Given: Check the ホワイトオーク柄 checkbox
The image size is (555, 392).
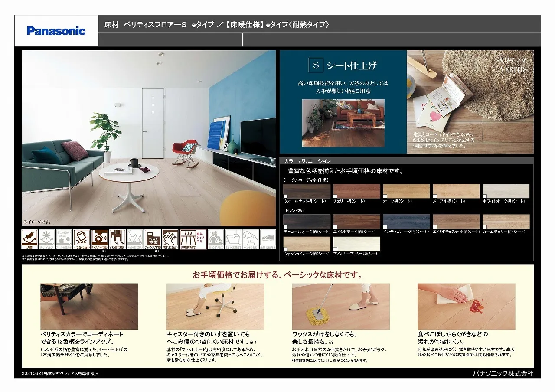Looking at the screenshot, I should coord(485,196).
